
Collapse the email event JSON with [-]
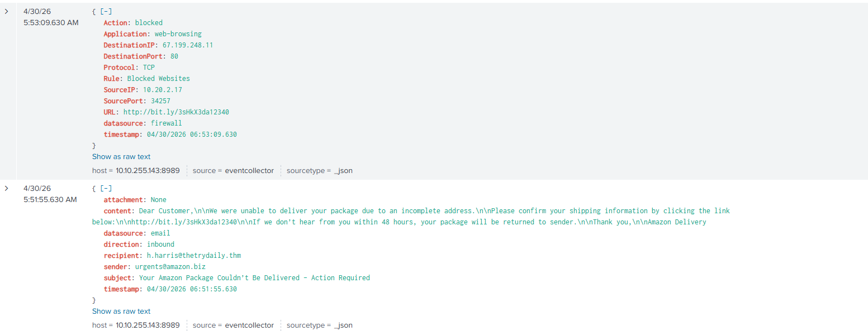pos(106,188)
